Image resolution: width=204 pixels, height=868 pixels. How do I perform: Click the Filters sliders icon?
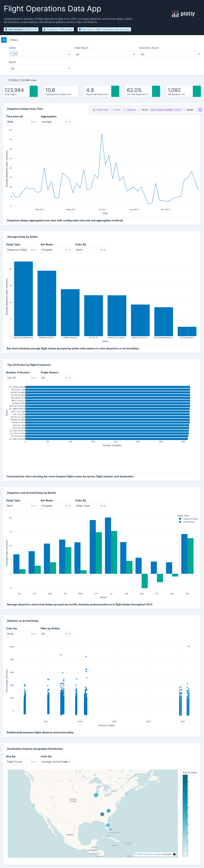[x=4, y=40]
